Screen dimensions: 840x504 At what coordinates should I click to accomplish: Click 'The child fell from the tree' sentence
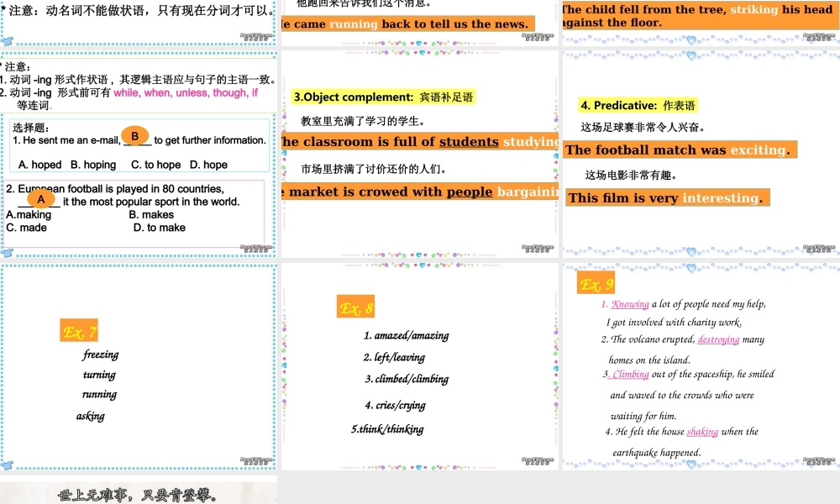pyautogui.click(x=701, y=16)
